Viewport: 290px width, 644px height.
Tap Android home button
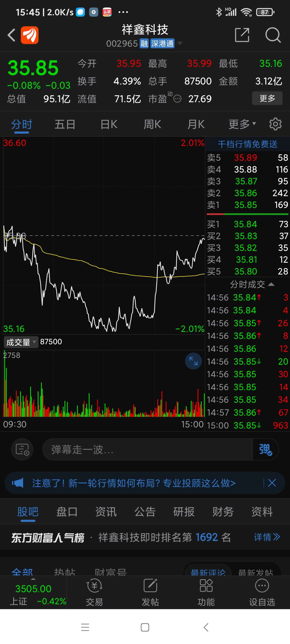point(145,627)
